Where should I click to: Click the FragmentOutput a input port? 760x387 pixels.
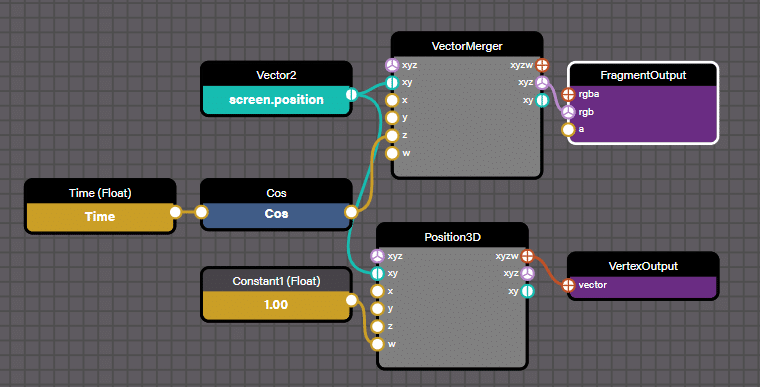point(568,129)
